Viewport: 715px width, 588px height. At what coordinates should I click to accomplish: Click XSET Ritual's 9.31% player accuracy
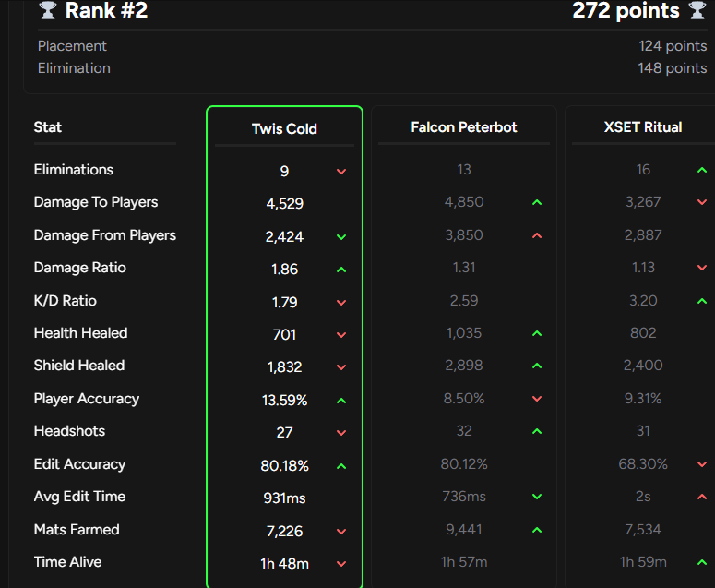click(x=643, y=399)
